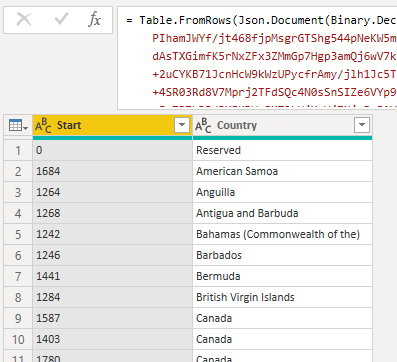
Task: Select the cell containing 1403
Action: point(113,339)
